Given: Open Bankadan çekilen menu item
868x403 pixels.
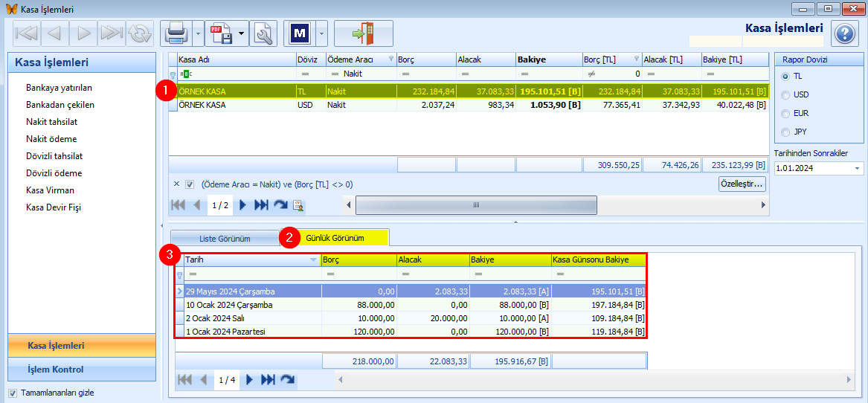Looking at the screenshot, I should pyautogui.click(x=60, y=105).
